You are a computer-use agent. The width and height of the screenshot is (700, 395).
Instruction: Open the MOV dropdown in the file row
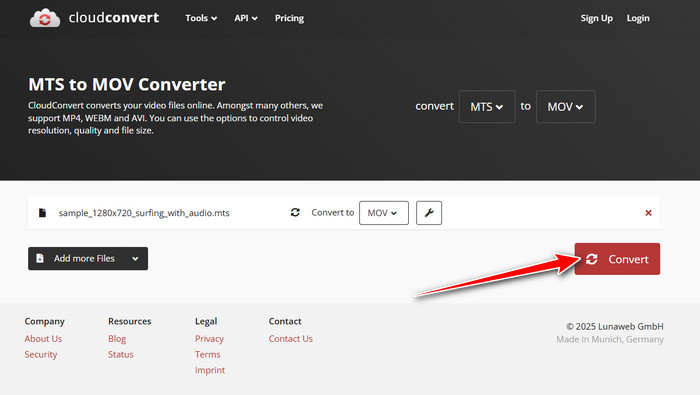click(x=383, y=213)
